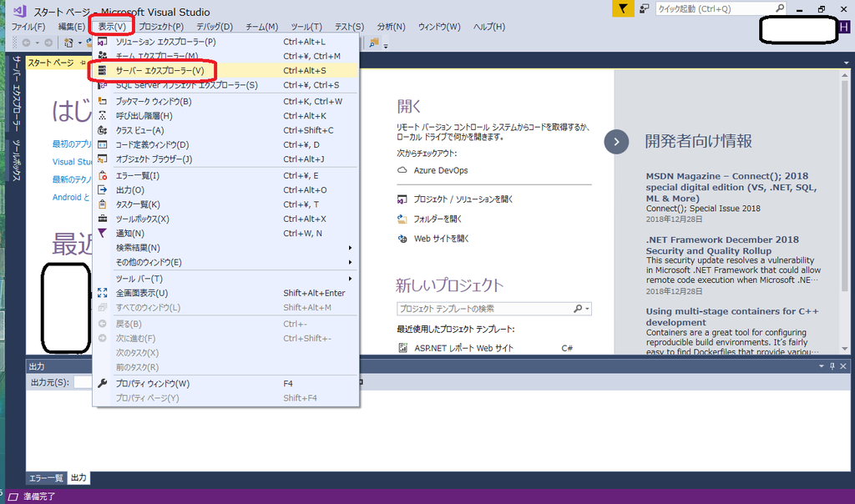Click the Call Hierarchy (呼び出し階層) icon
Viewport: 855px width, 504px height.
click(x=102, y=115)
